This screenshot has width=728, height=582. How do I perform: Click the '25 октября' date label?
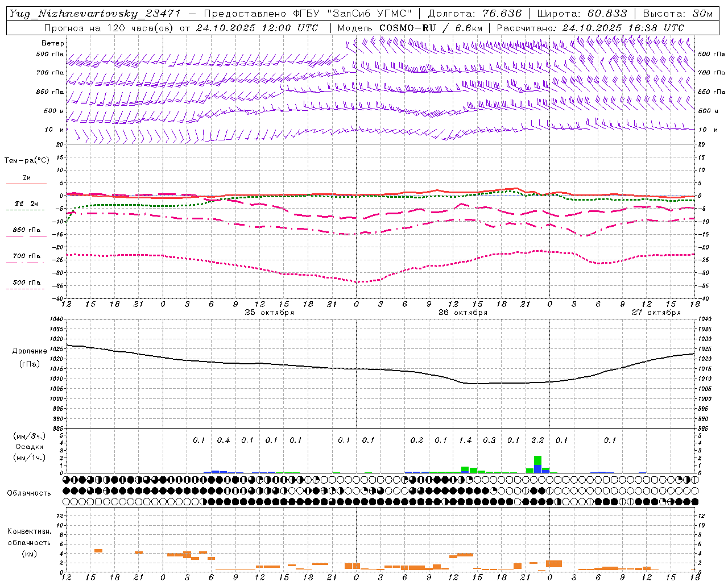pos(270,313)
